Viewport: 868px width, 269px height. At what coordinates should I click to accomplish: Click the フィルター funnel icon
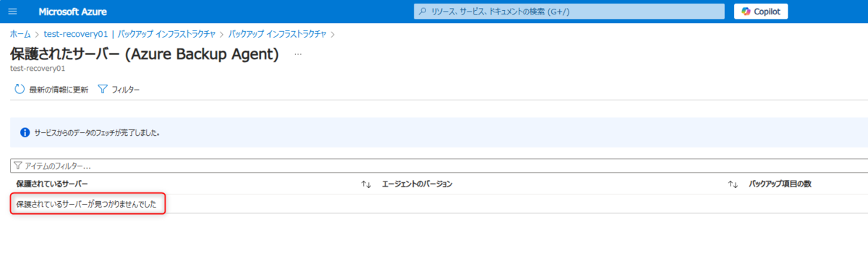click(102, 90)
